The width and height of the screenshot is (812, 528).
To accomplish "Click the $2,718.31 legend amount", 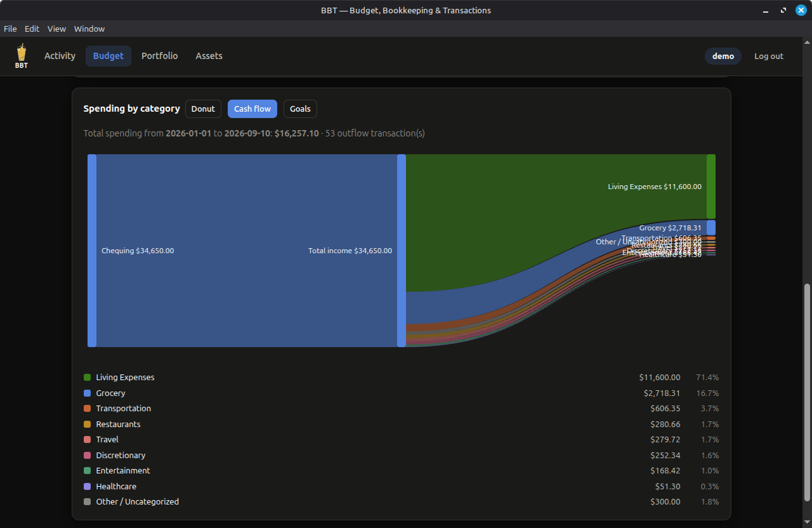I will coord(662,393).
